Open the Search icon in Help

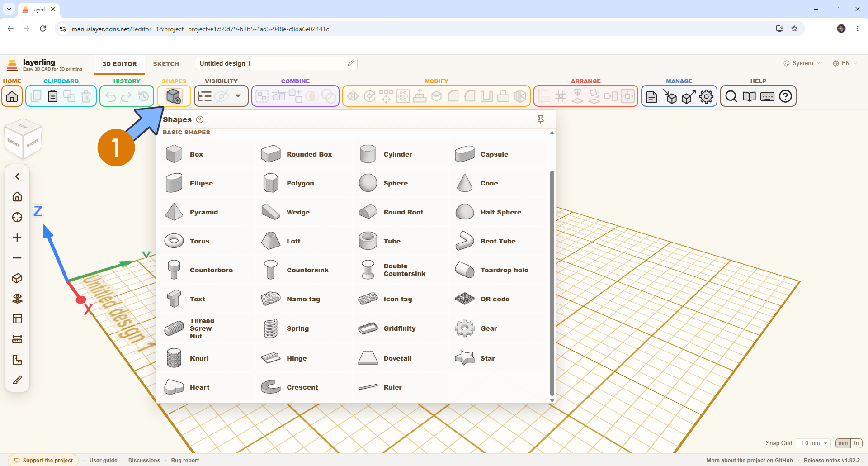pyautogui.click(x=731, y=96)
